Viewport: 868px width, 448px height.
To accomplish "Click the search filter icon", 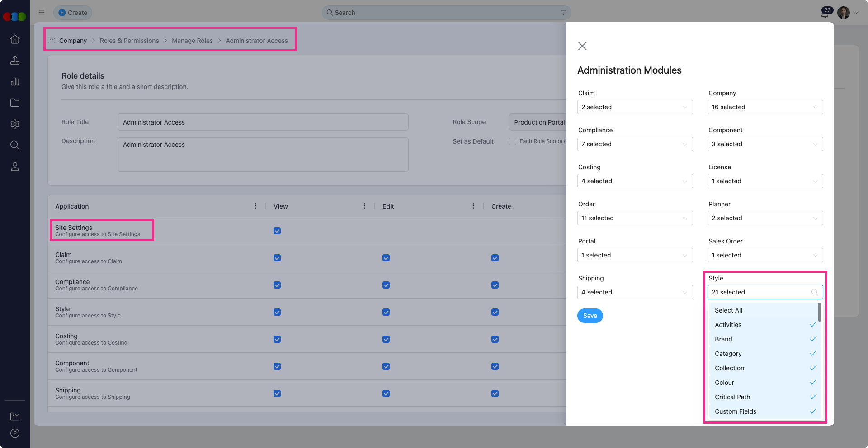I will [x=563, y=13].
